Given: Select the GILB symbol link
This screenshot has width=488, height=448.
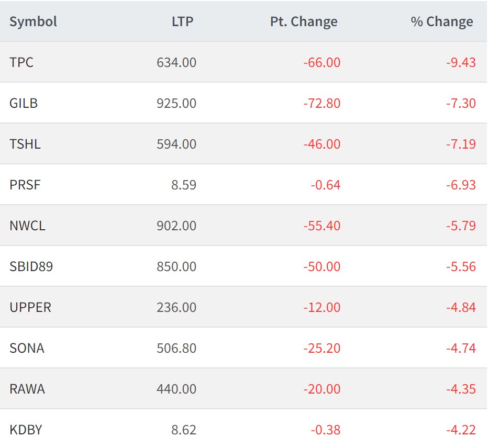Looking at the screenshot, I should (x=24, y=103).
